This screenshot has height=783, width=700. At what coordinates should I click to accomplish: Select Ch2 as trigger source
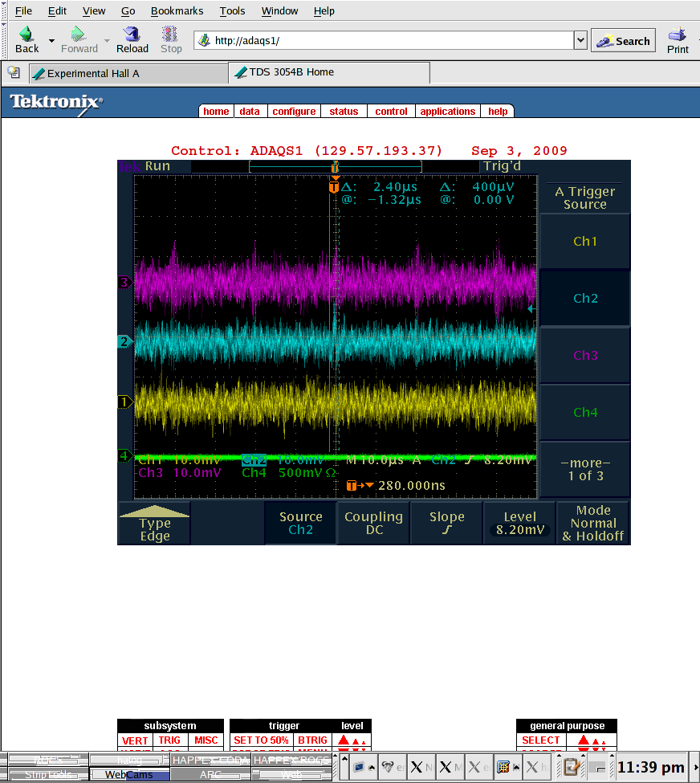pyautogui.click(x=584, y=298)
